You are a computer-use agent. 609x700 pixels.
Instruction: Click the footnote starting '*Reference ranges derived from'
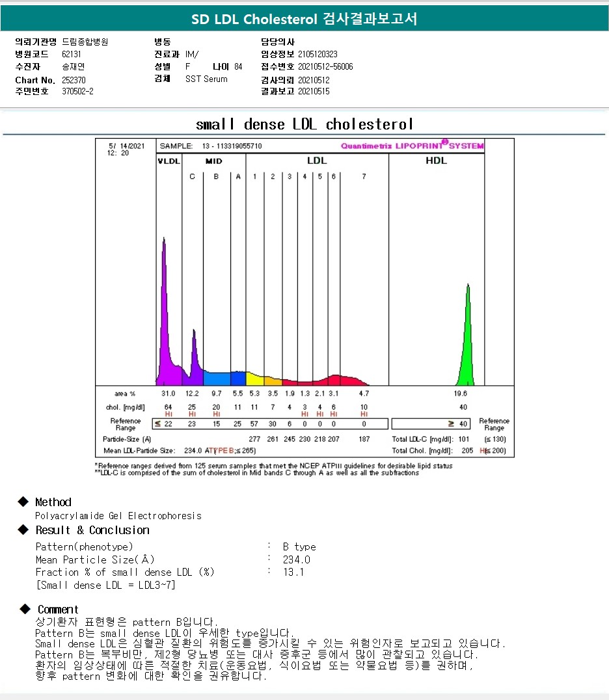(x=274, y=466)
